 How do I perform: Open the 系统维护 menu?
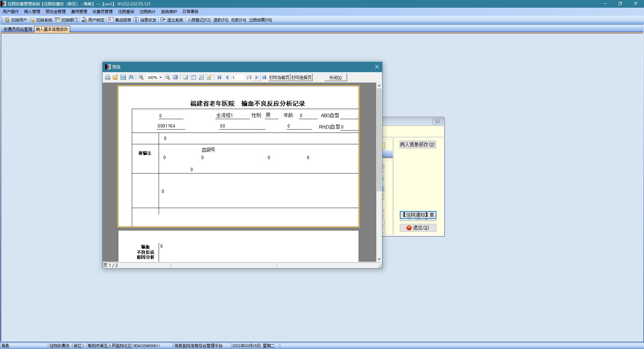pos(169,12)
